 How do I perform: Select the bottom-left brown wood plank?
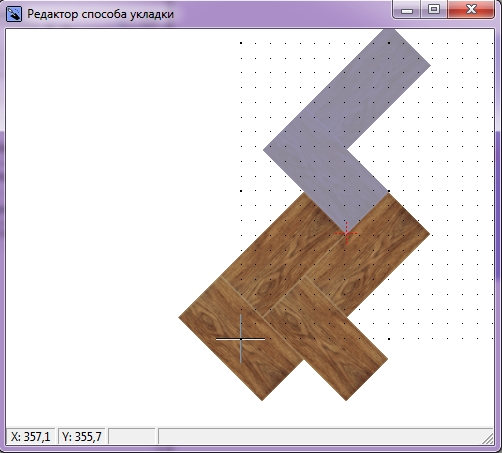coord(241,339)
